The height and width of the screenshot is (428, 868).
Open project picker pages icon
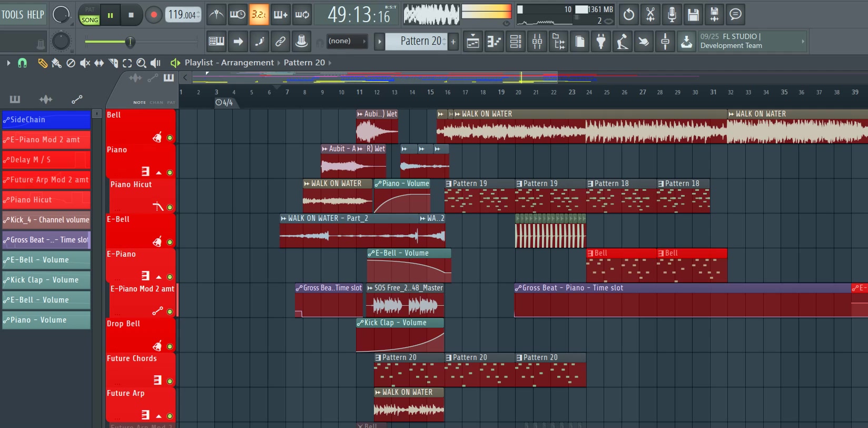(x=580, y=41)
